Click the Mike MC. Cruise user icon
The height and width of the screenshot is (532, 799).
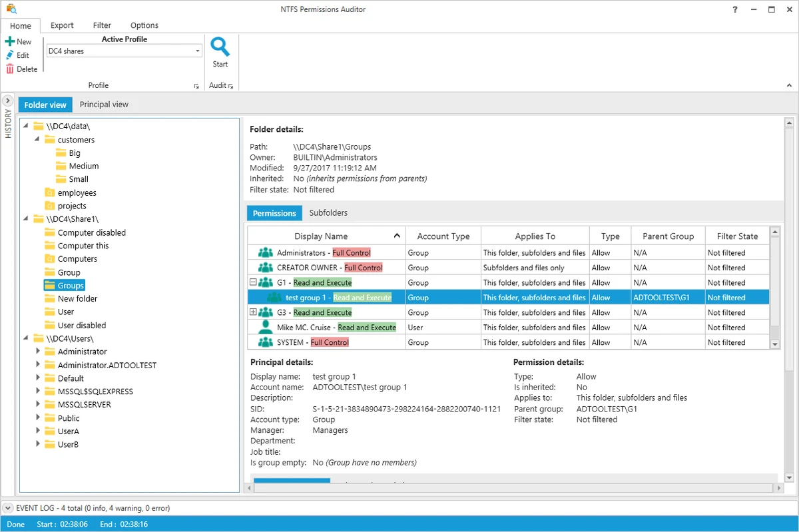(266, 327)
